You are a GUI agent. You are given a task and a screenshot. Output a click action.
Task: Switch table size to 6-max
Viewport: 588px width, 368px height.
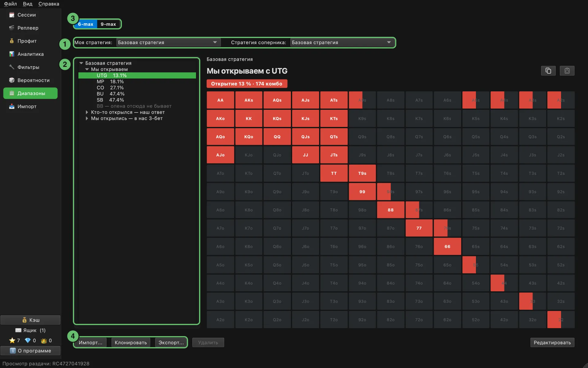(85, 24)
